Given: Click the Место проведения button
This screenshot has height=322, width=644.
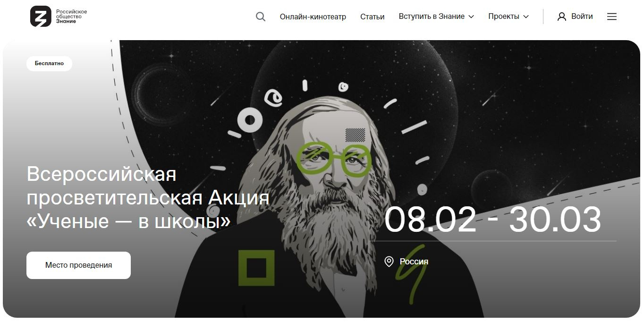Looking at the screenshot, I should click(x=78, y=265).
